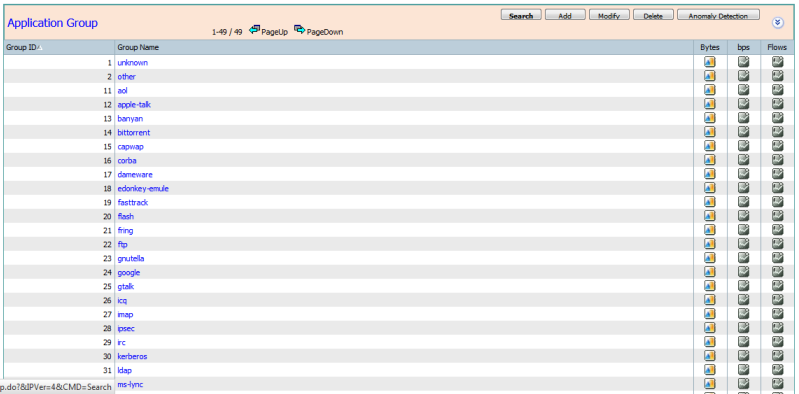The image size is (799, 394).
Task: Open Bytes report for dameware row
Action: point(709,174)
